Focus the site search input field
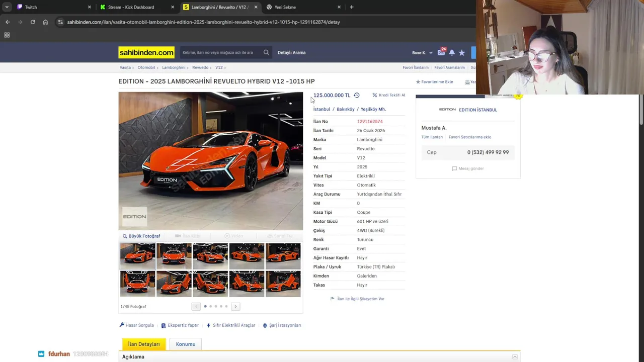644x362 pixels. pos(220,52)
